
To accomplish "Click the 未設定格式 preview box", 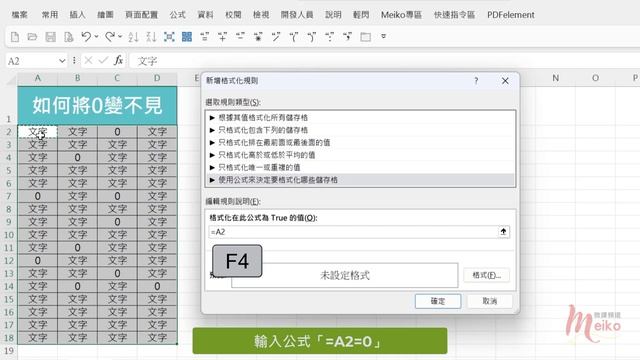I will [x=344, y=276].
